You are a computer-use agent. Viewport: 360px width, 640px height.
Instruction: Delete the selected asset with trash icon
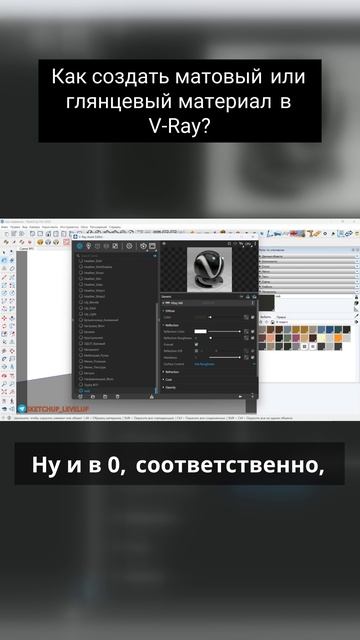pyautogui.click(x=118, y=396)
